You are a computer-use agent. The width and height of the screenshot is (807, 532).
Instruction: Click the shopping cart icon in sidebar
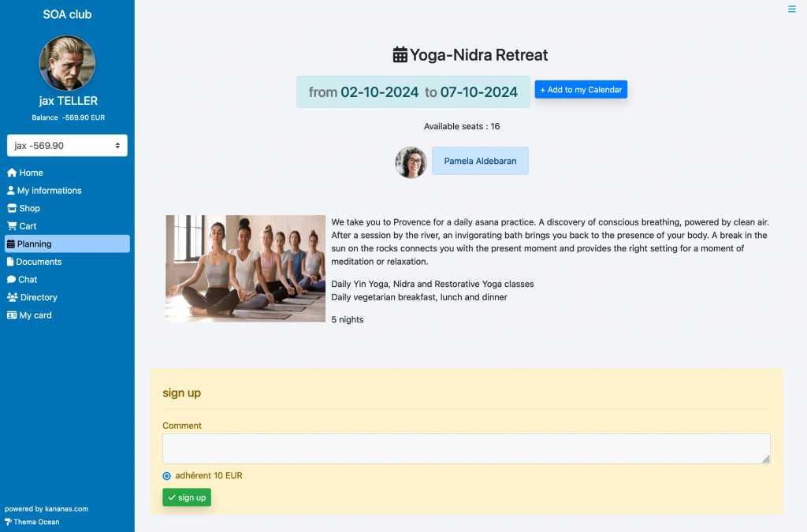[x=12, y=226]
